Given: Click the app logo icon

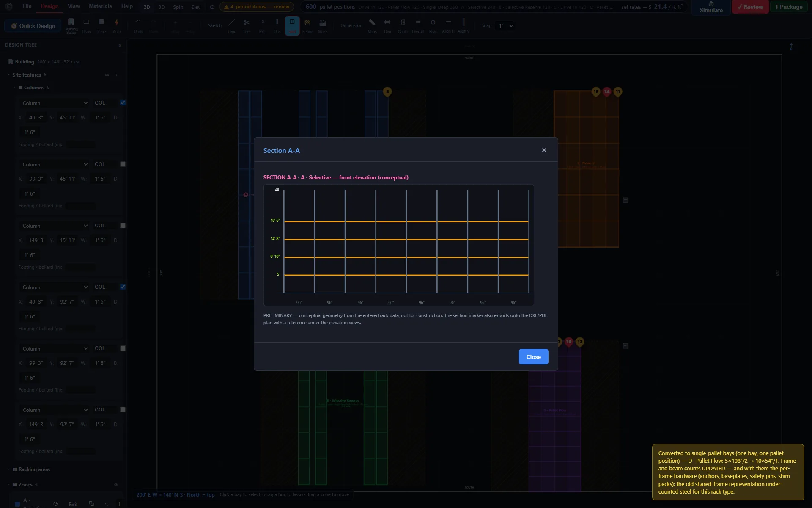Looking at the screenshot, I should [9, 6].
